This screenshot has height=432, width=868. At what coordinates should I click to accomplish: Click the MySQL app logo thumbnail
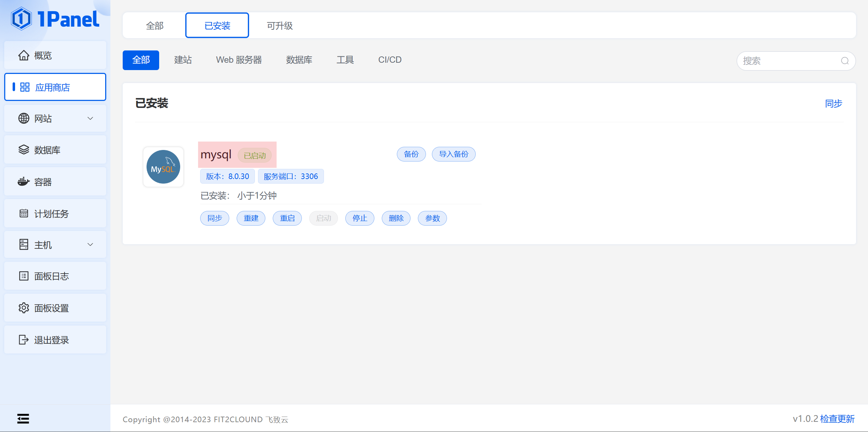click(163, 167)
